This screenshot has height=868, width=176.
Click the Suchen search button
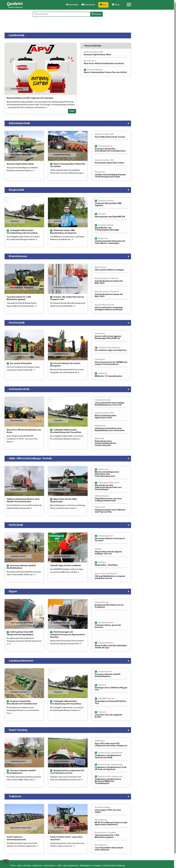96,14
